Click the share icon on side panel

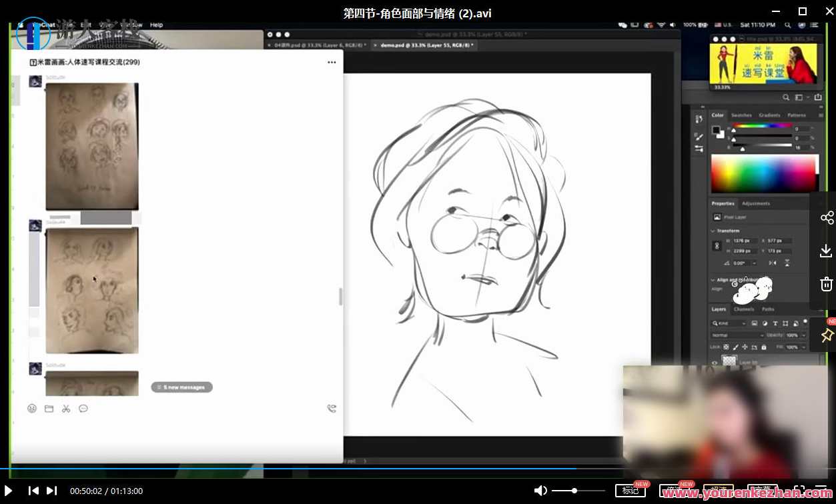[x=827, y=218]
